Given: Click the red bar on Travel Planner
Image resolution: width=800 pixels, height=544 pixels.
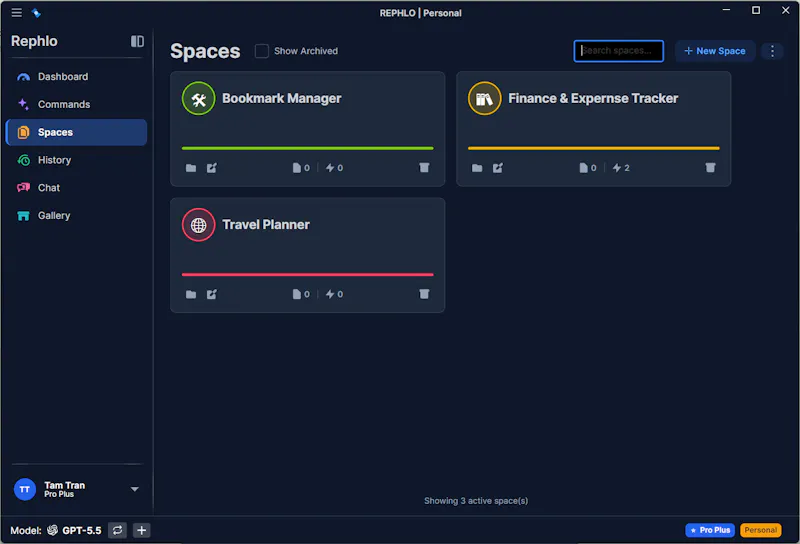Looking at the screenshot, I should [x=308, y=275].
